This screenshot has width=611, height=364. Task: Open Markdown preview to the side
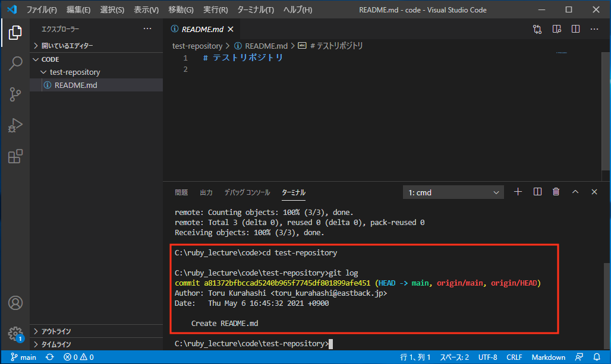tap(556, 29)
